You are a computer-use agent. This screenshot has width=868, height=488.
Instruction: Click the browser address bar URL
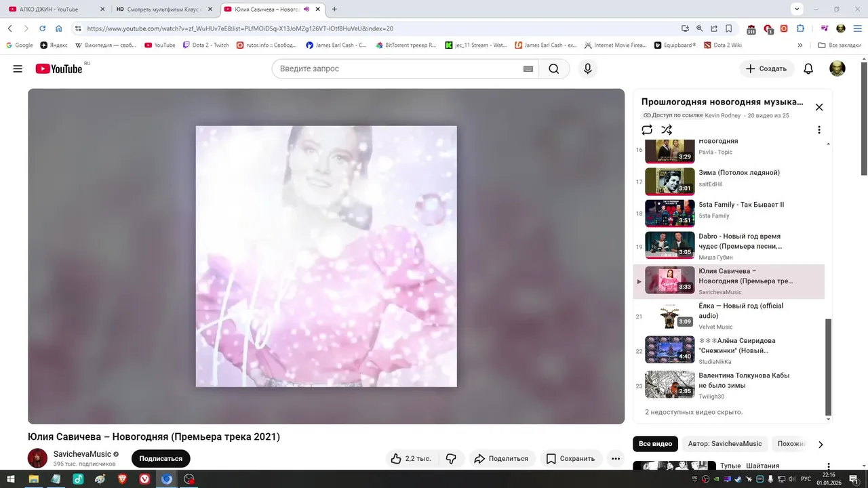[240, 28]
